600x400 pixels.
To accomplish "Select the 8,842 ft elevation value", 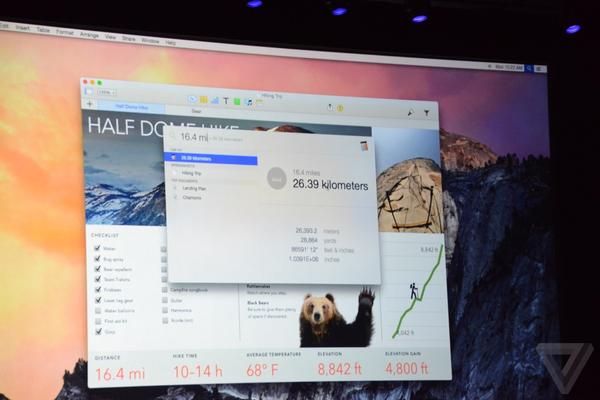I will (339, 369).
